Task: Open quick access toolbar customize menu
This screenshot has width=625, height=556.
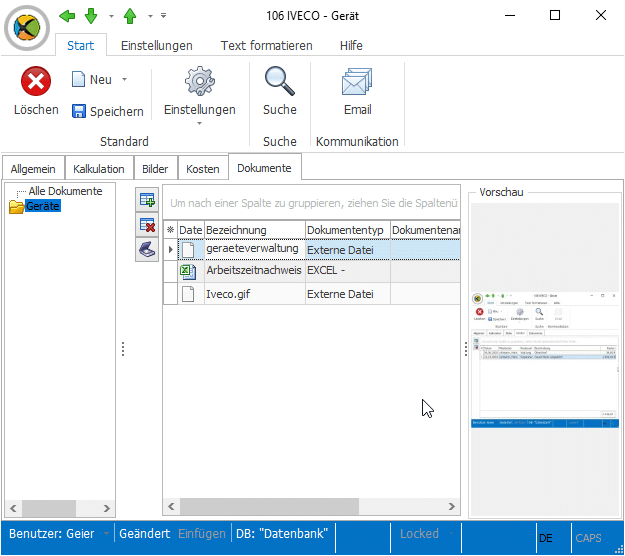Action: pos(163,16)
